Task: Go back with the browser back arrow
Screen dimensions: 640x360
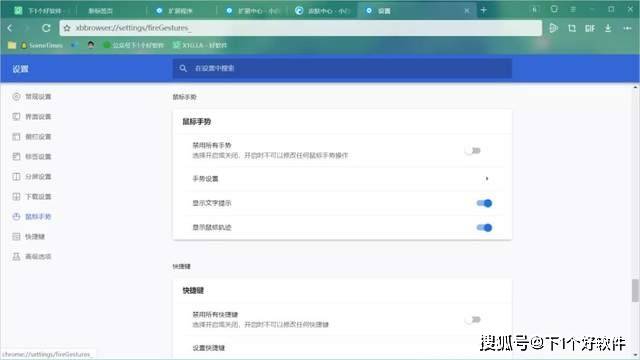Action: click(10, 28)
